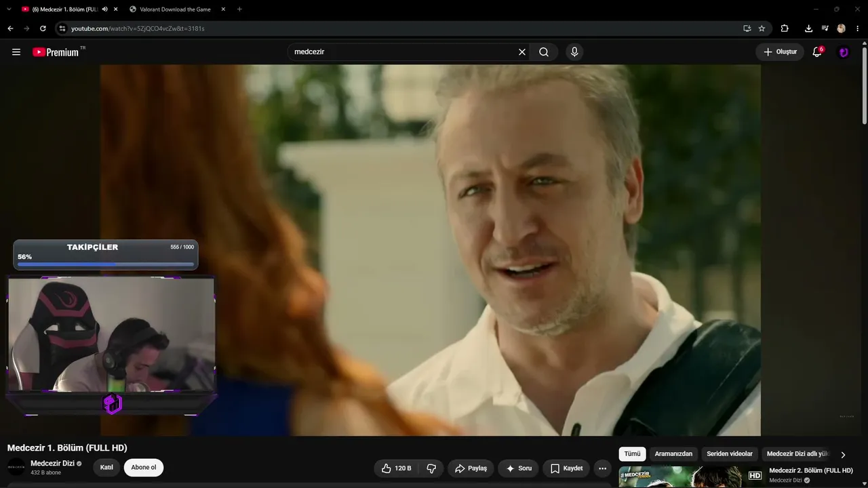
Task: Reload the current page
Action: point(43,28)
